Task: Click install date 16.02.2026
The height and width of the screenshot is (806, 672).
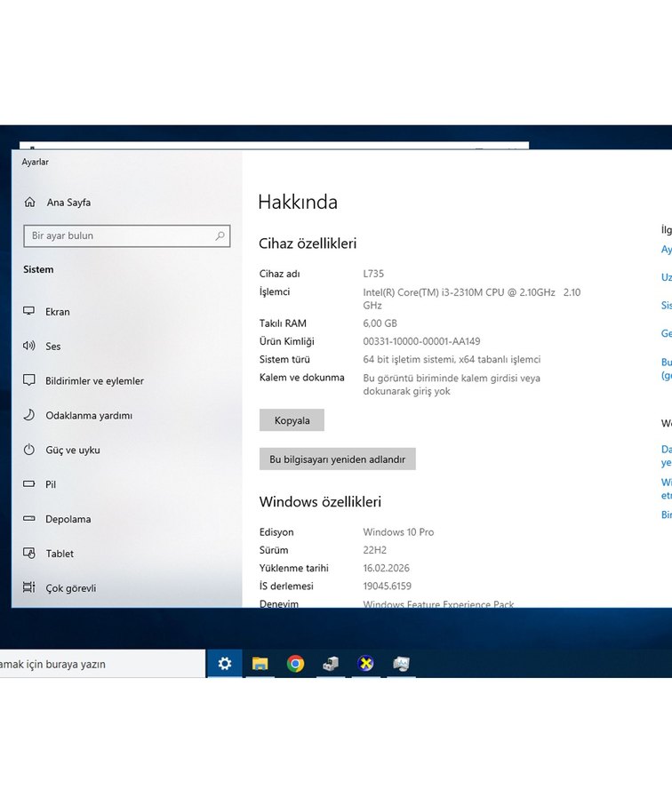Action: pos(386,568)
